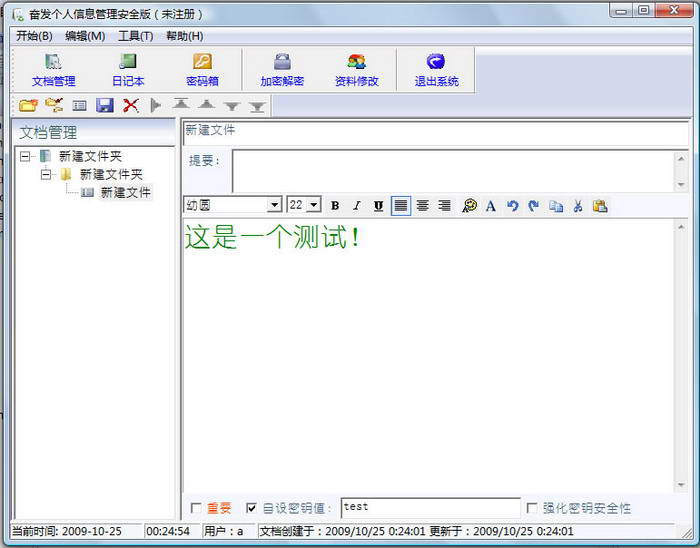Screen dimensions: 700x548
Task: Open the 工具(T) menu
Action: pos(136,36)
